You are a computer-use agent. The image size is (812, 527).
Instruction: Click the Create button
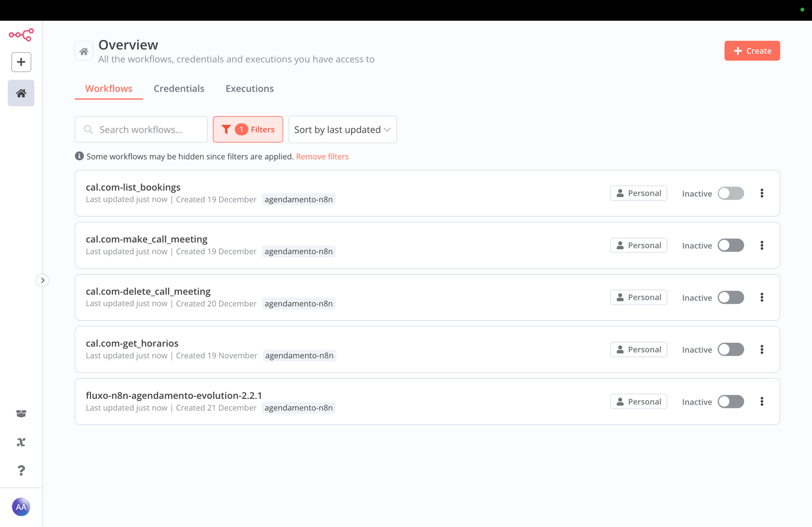pyautogui.click(x=752, y=51)
